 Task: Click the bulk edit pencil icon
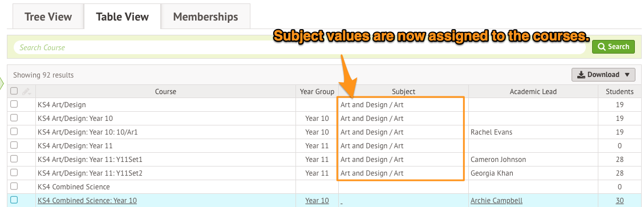27,92
